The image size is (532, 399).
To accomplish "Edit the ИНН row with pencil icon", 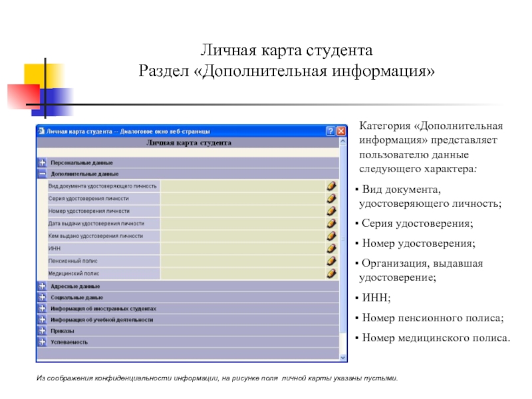I will [x=331, y=248].
